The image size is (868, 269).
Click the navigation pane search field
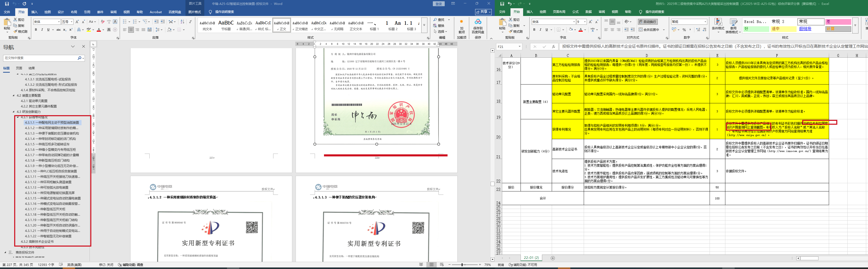pos(40,58)
